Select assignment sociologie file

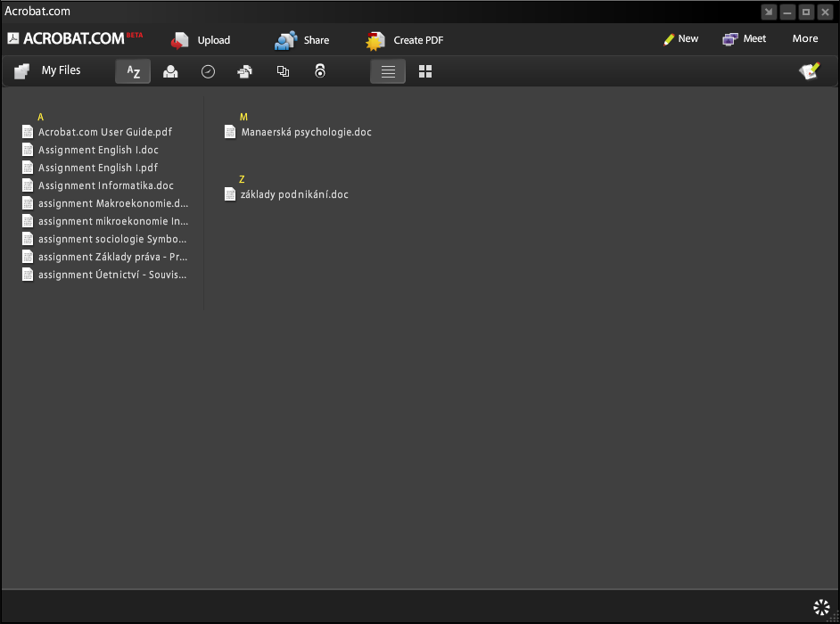[x=112, y=239]
